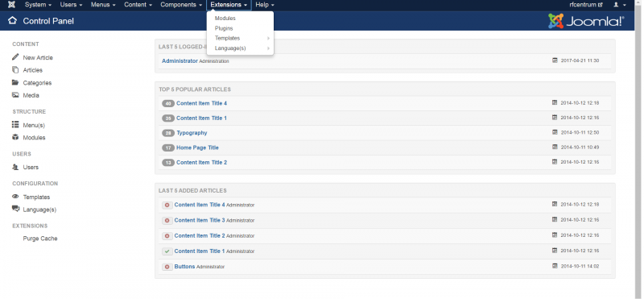
Task: Unpublish Content Item Title 1 via green check
Action: pos(167,251)
